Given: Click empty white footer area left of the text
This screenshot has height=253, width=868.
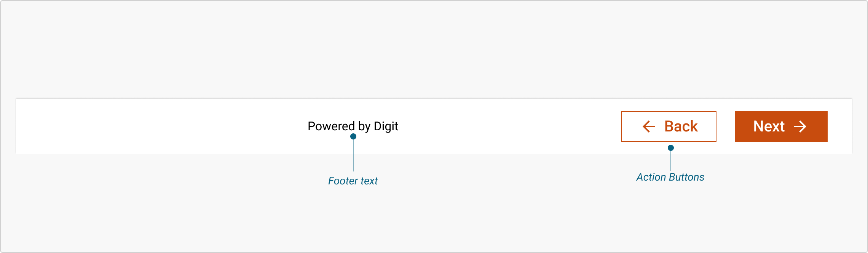Looking at the screenshot, I should coord(152,126).
